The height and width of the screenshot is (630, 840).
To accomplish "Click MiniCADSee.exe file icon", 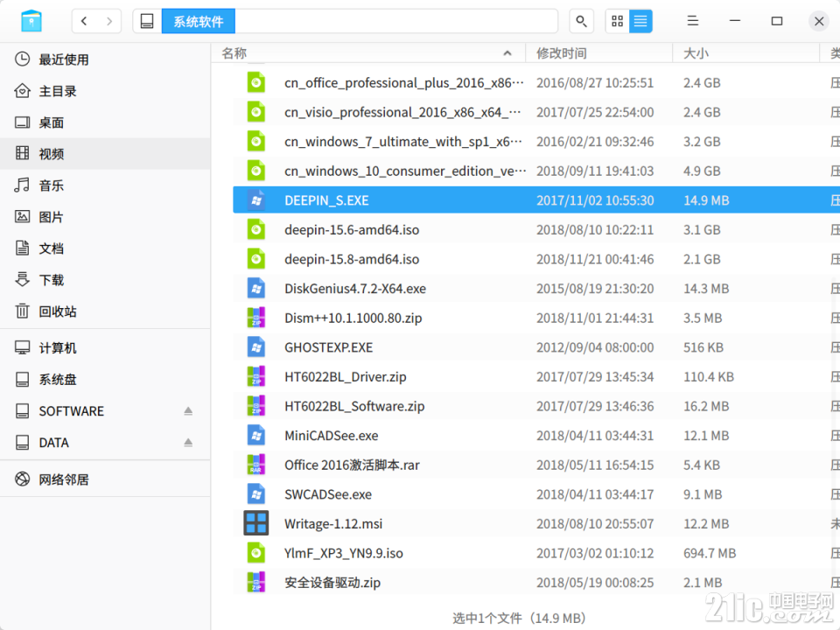I will (256, 436).
